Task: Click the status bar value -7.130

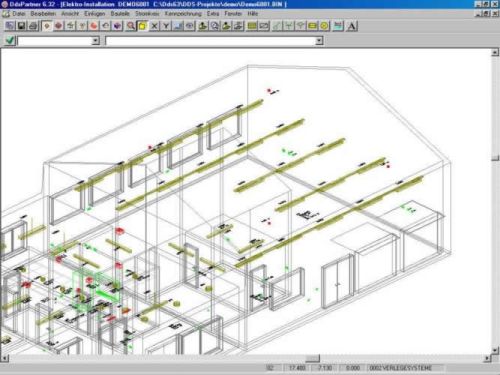Action: point(324,368)
